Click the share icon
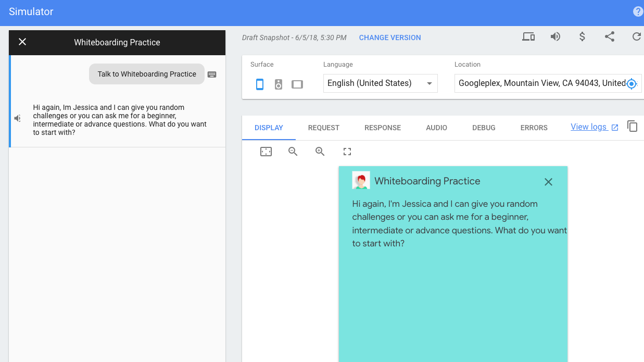The width and height of the screenshot is (644, 362). 610,36
